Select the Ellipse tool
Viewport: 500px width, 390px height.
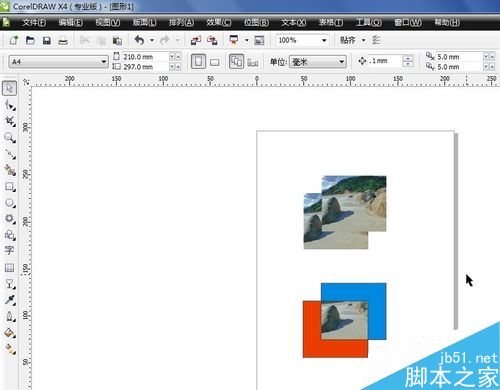click(x=10, y=203)
